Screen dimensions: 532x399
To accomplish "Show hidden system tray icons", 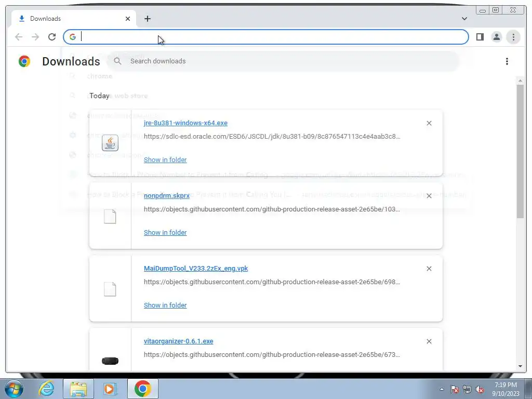I will point(442,389).
